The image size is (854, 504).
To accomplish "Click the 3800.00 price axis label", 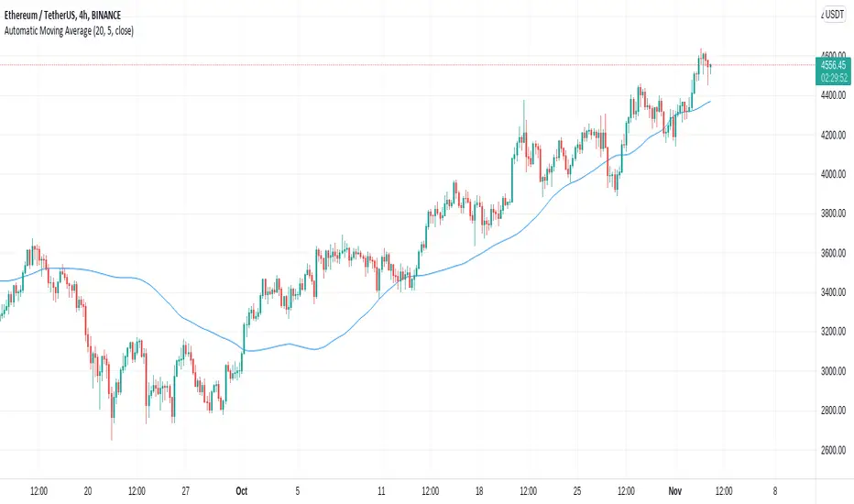I will pos(832,214).
